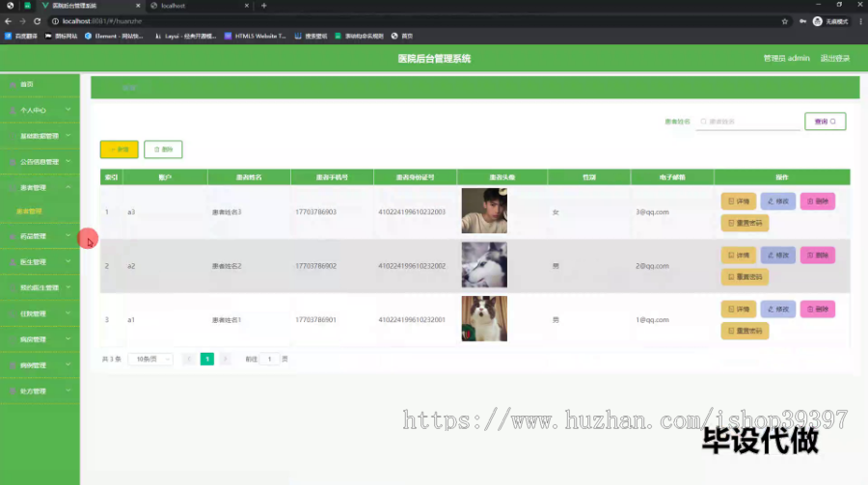This screenshot has width=868, height=485.
Task: Click 详情 for account a2
Action: [739, 256]
